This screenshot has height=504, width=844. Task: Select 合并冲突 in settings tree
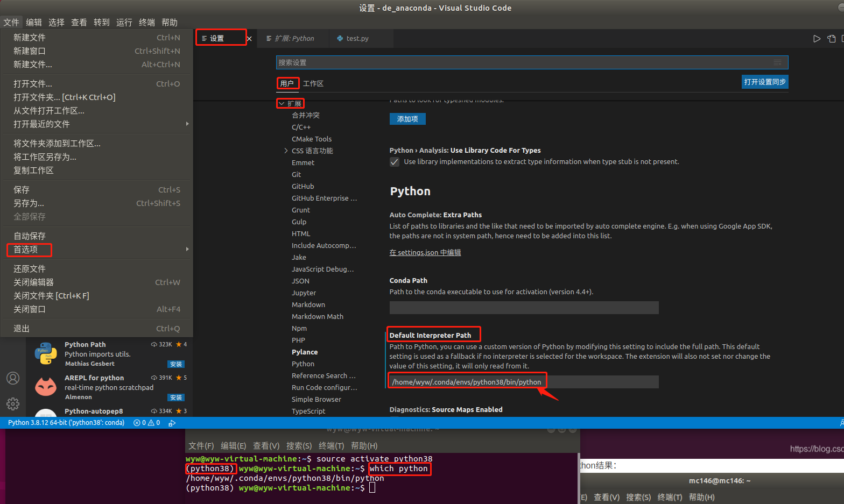pyautogui.click(x=306, y=115)
